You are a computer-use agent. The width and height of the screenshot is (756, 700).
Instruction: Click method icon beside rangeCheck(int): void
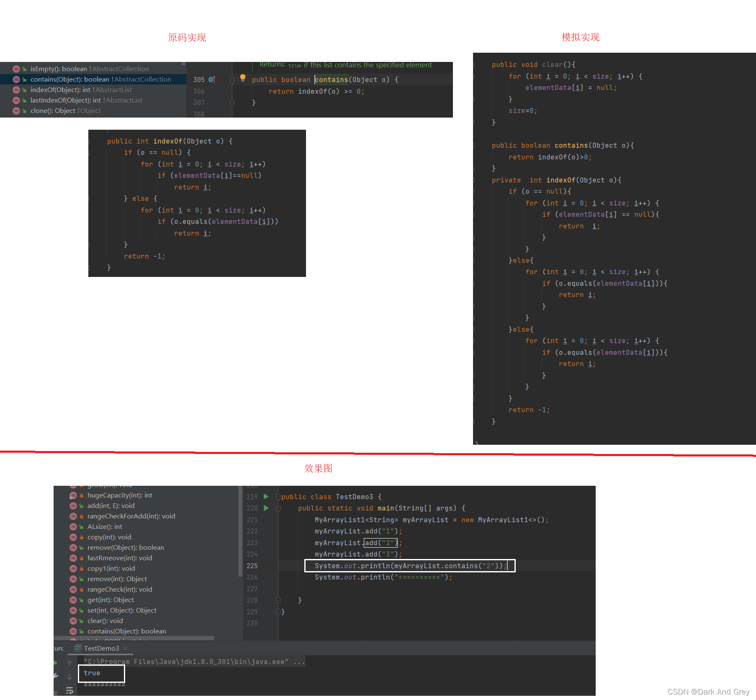(73, 590)
